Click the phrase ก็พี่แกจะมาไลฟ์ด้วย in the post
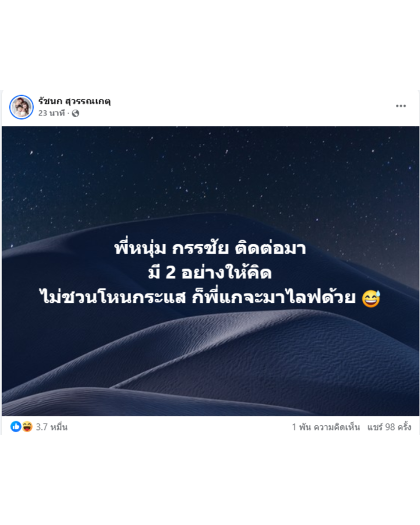Image resolution: width=420 pixels, height=525 pixels. [274, 297]
